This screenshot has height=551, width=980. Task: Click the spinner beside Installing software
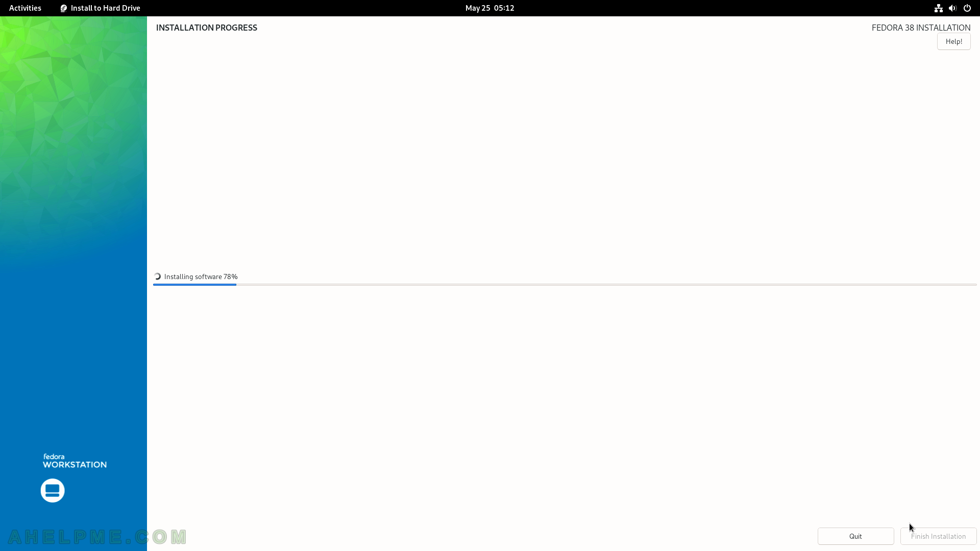157,277
